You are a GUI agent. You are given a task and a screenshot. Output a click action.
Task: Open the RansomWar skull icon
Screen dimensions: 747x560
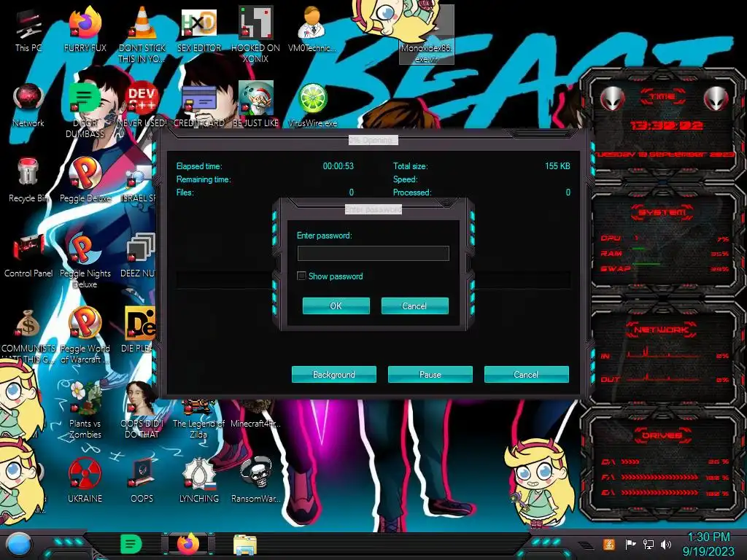pyautogui.click(x=255, y=480)
